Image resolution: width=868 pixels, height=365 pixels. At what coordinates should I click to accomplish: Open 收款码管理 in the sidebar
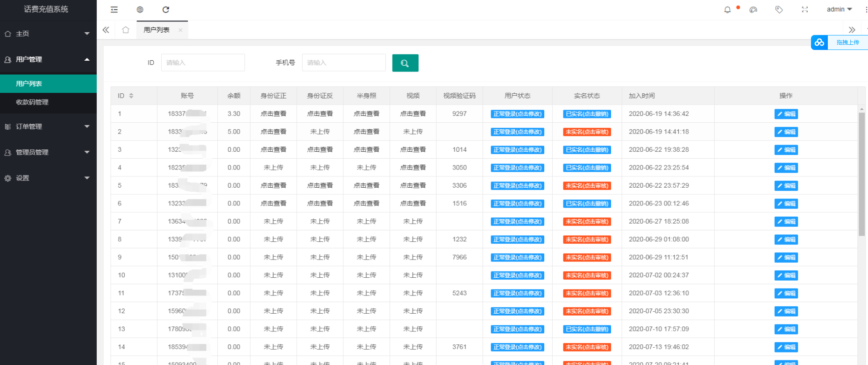coord(48,102)
